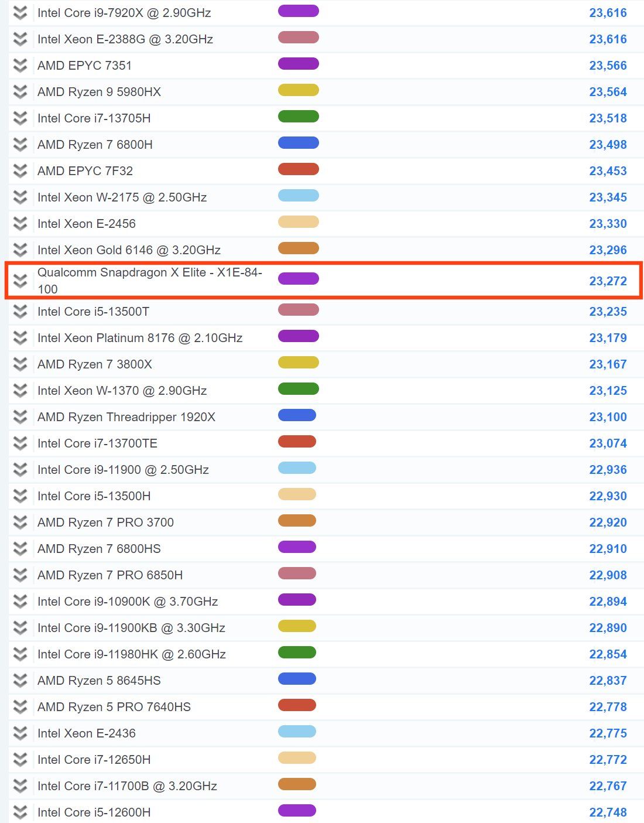
Task: Click the score 23,564
Action: click(x=608, y=92)
